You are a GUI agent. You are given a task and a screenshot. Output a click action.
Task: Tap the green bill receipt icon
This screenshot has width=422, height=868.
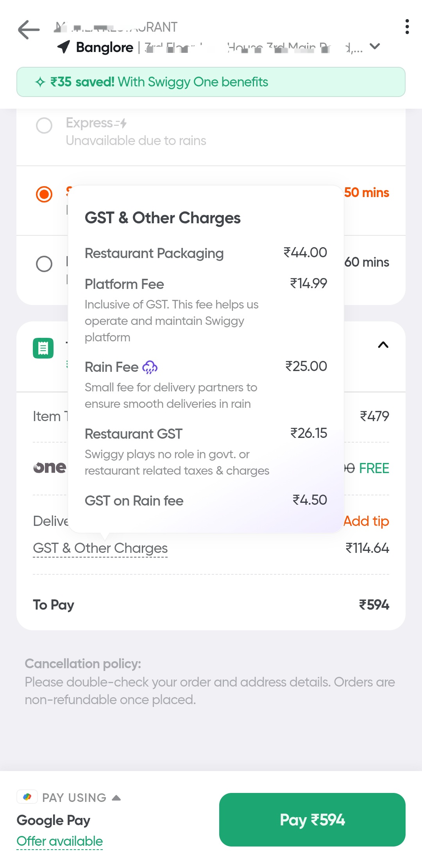[43, 348]
